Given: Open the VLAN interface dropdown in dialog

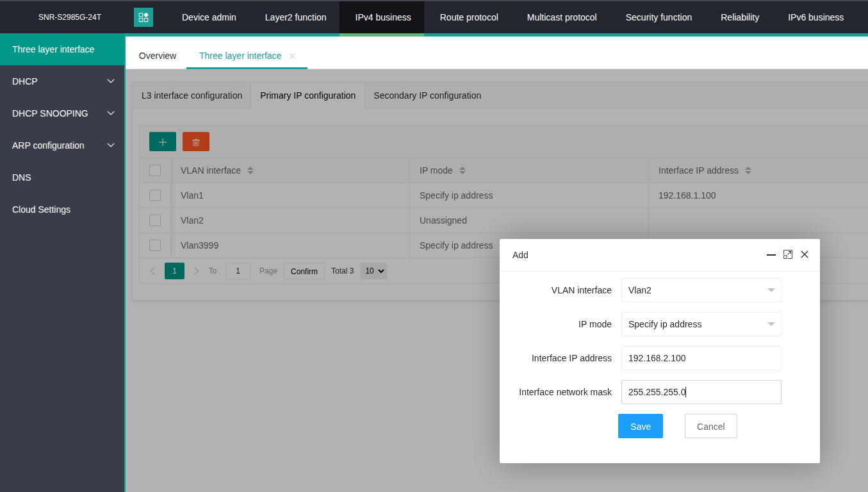Looking at the screenshot, I should [x=701, y=290].
